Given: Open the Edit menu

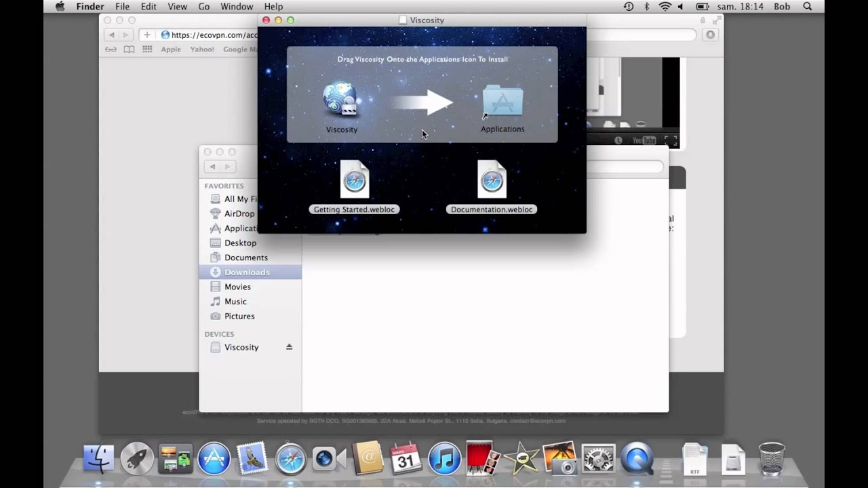Looking at the screenshot, I should pos(149,7).
